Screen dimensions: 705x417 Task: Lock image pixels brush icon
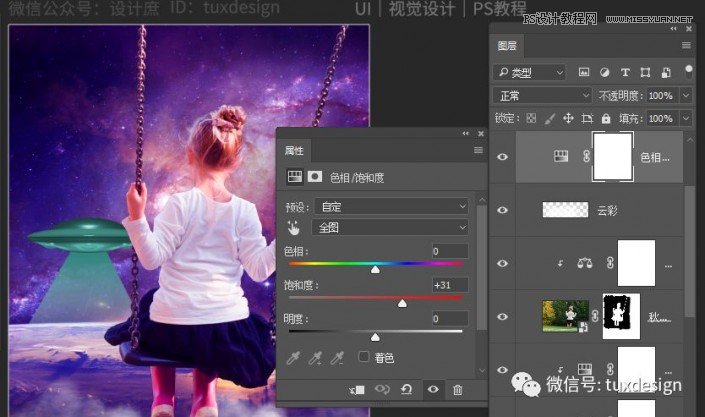tap(549, 118)
